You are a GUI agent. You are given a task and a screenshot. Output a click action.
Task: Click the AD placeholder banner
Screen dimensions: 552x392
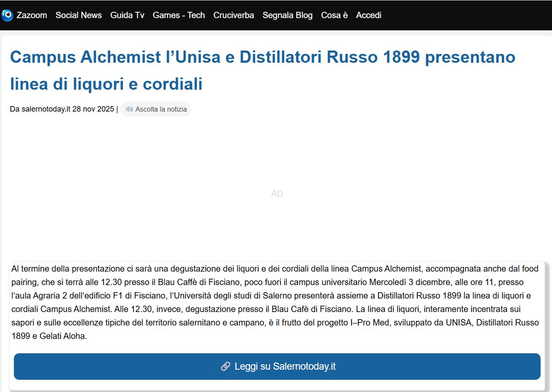click(277, 194)
